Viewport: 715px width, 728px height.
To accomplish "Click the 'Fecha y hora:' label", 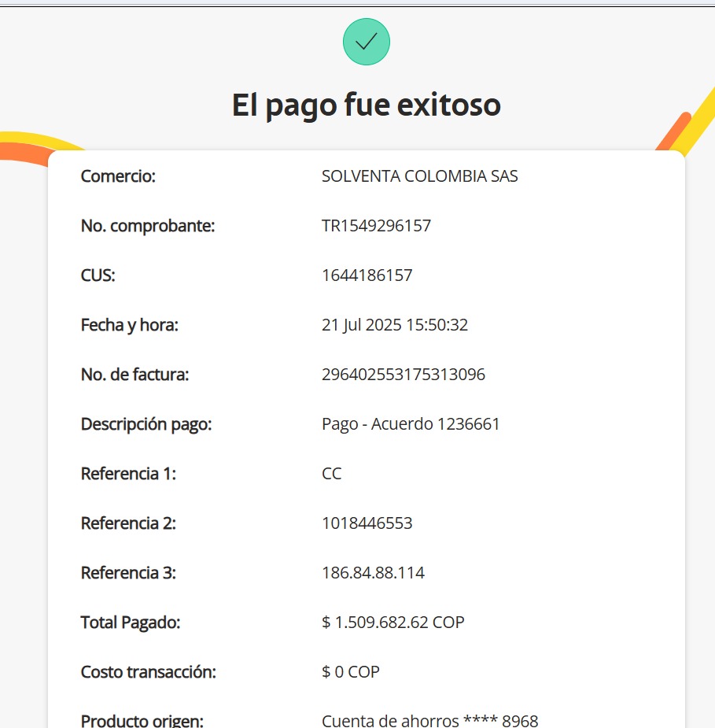I will [129, 325].
